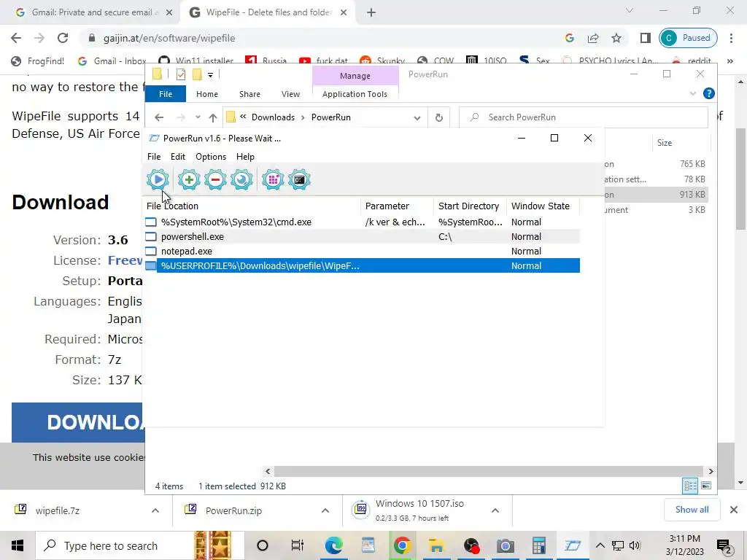Expand wipefile.7z download options
The image size is (747, 560).
pos(155,510)
